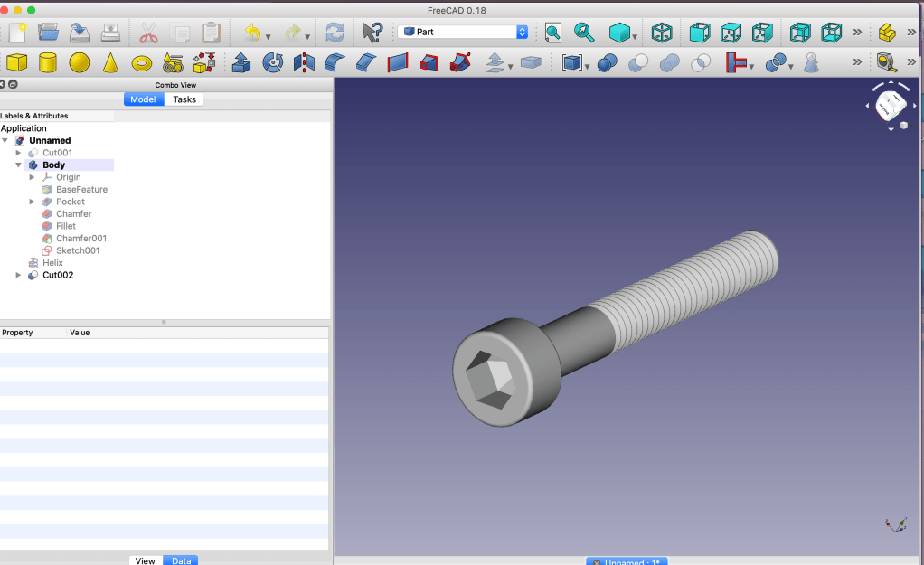The width and height of the screenshot is (924, 565).
Task: Click the What's This help pointer
Action: coord(372,33)
